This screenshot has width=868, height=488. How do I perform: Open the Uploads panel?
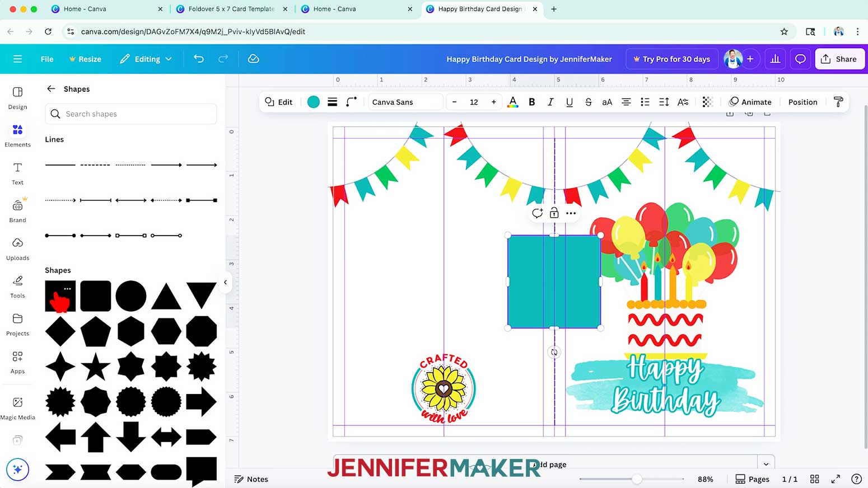17,248
